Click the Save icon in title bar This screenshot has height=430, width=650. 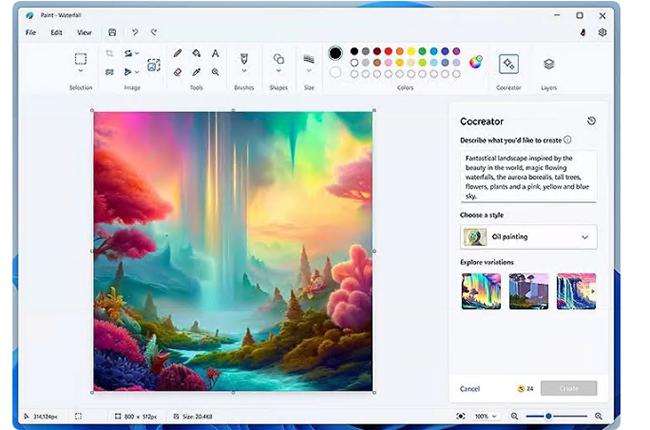[112, 32]
